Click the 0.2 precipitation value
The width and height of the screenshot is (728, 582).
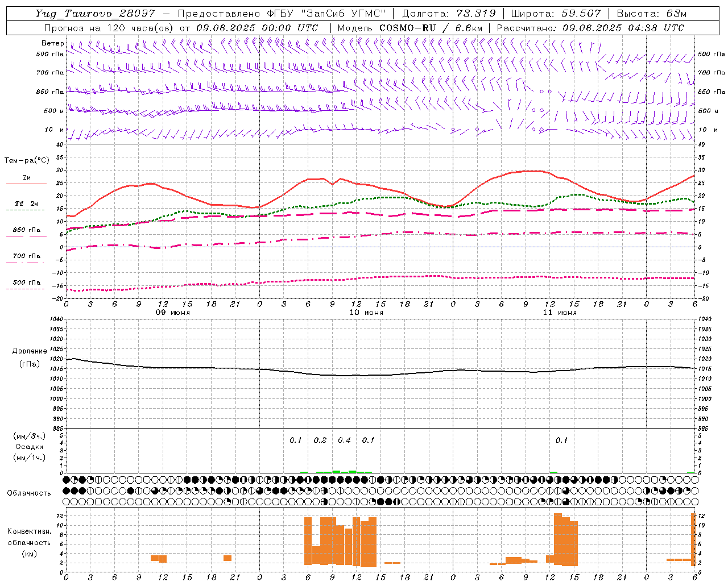pos(320,440)
